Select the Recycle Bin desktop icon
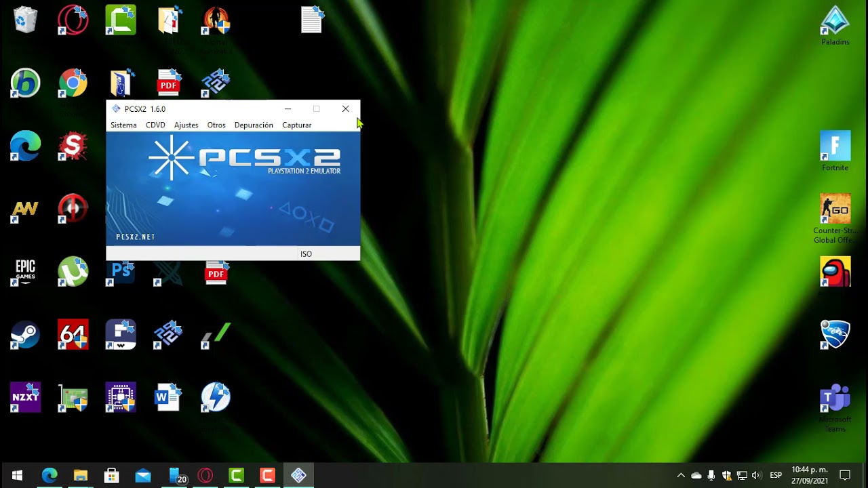The height and width of the screenshot is (488, 868). click(x=25, y=20)
